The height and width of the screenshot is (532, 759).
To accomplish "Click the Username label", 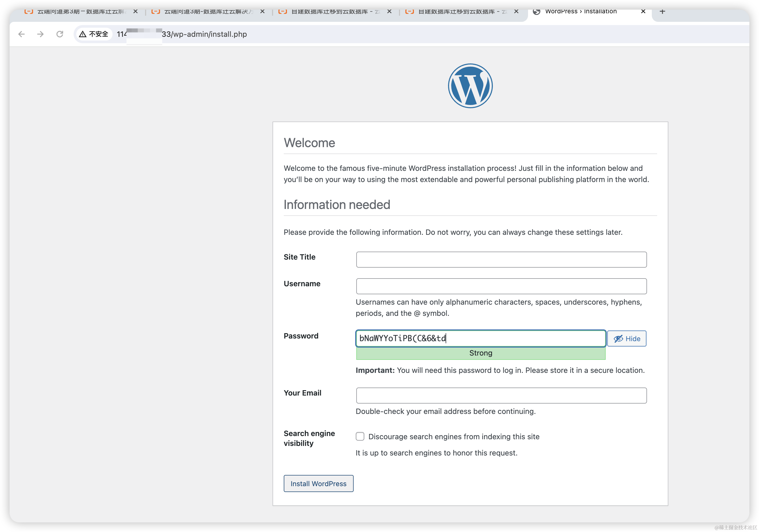I will 302,284.
